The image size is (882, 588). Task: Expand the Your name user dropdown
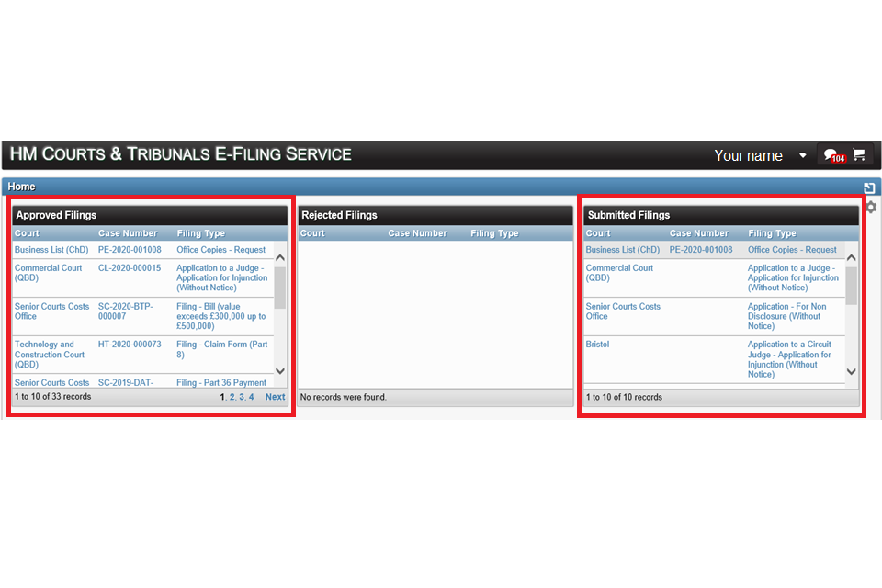802,155
